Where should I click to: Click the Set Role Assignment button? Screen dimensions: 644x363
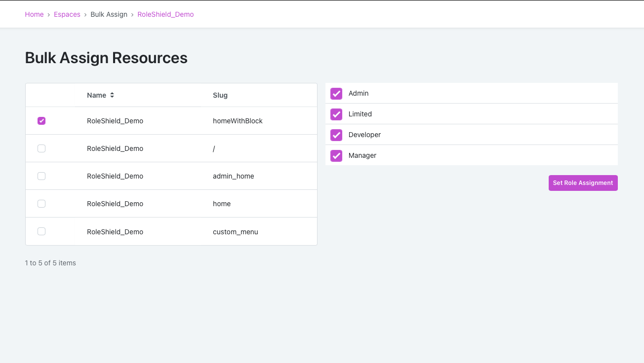(583, 183)
